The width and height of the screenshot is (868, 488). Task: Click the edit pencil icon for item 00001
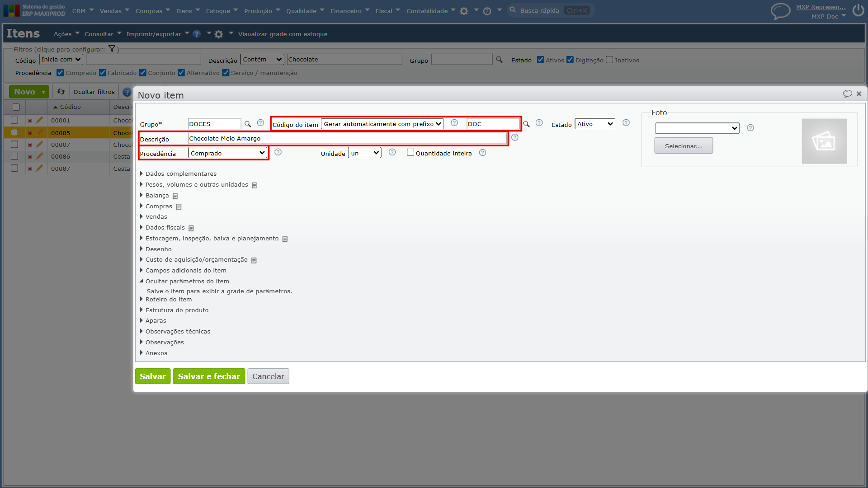point(39,120)
